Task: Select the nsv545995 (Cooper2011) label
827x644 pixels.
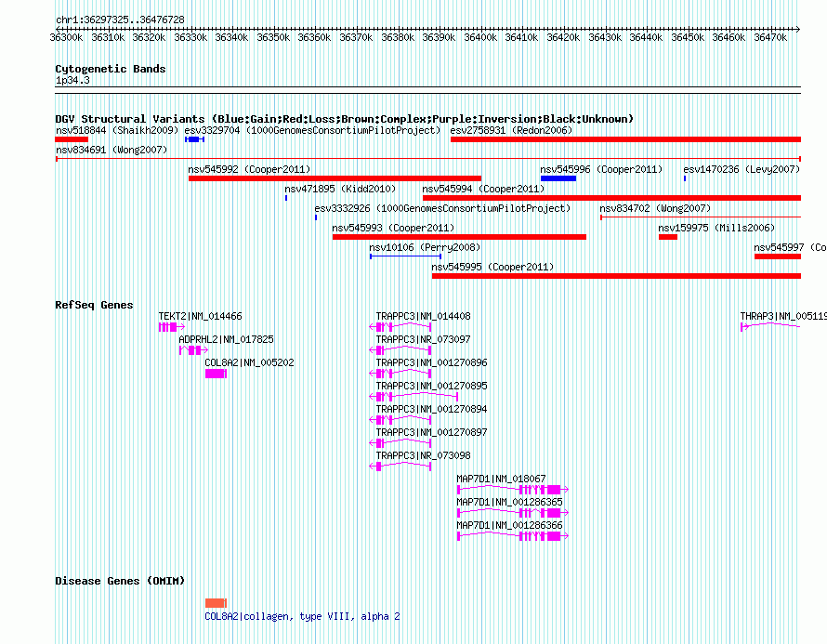Action: point(492,267)
